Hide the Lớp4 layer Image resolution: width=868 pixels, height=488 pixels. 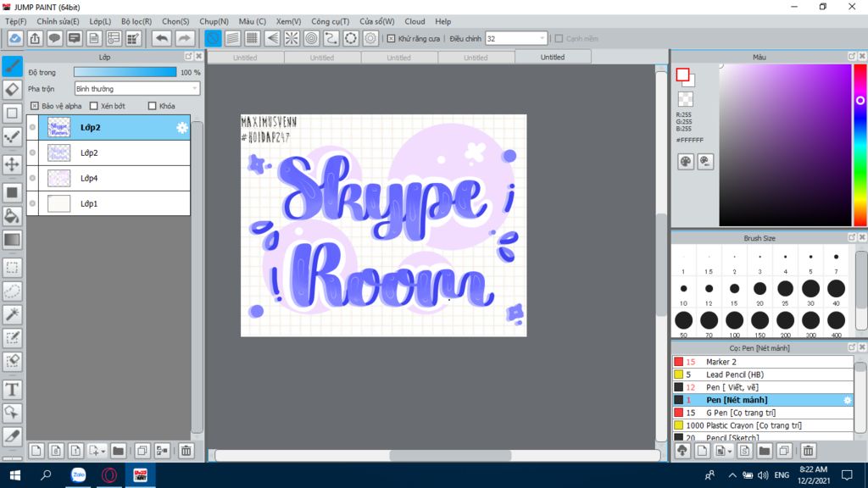pyautogui.click(x=33, y=178)
